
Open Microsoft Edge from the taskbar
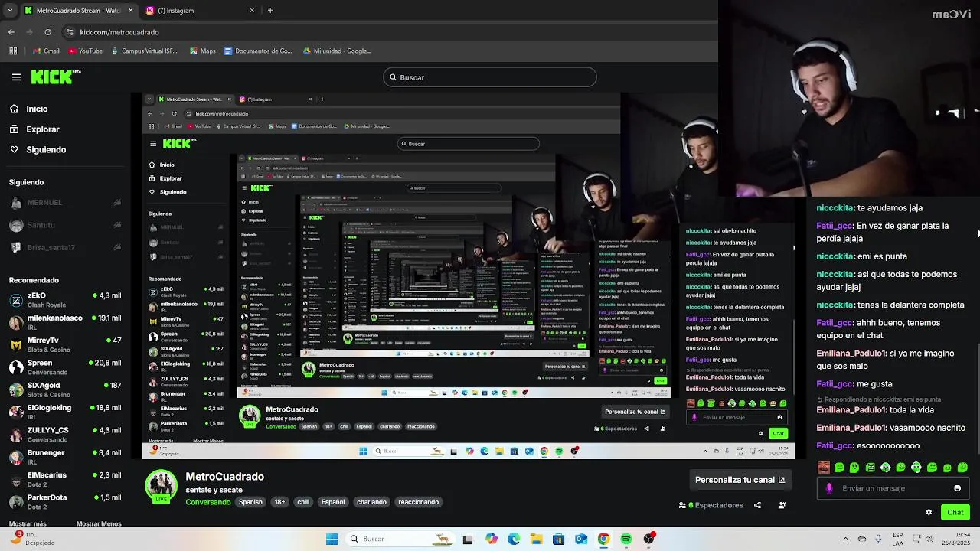pyautogui.click(x=514, y=539)
